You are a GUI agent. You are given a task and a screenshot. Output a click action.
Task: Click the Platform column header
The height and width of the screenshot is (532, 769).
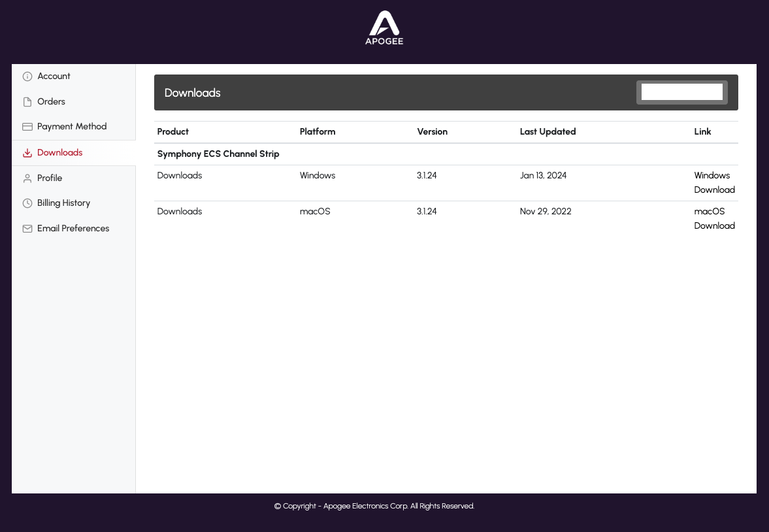318,131
